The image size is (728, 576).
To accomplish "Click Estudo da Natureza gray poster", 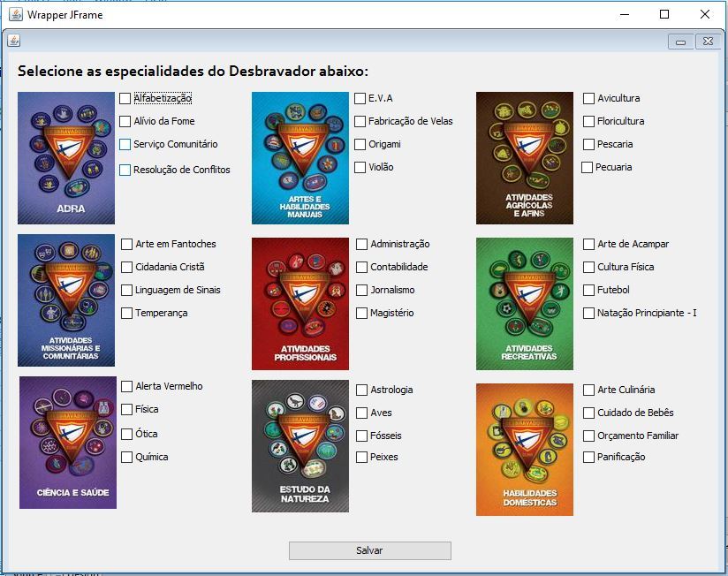I will point(300,446).
